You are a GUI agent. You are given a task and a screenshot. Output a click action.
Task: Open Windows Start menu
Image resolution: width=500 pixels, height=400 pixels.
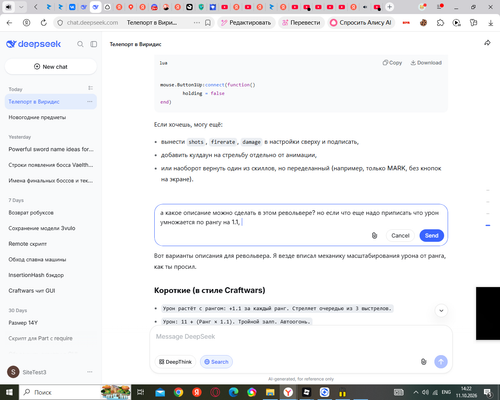pos(9,392)
